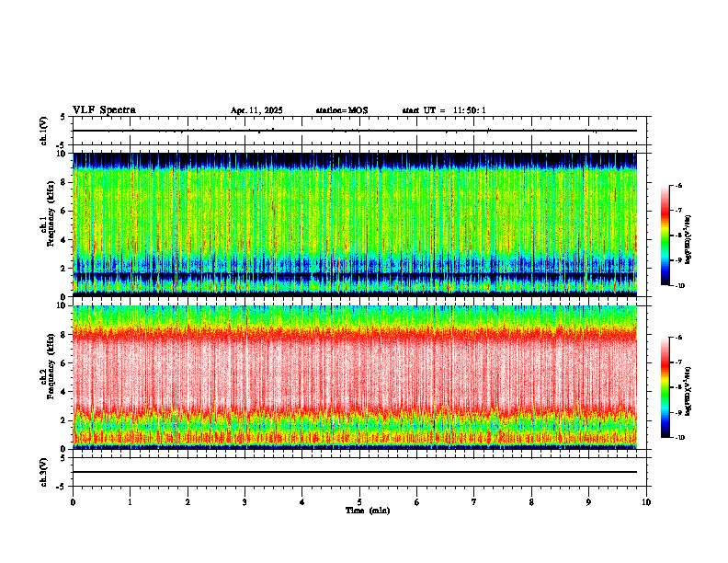Click time axis tick label 0
The width and height of the screenshot is (728, 563).
coord(73,502)
